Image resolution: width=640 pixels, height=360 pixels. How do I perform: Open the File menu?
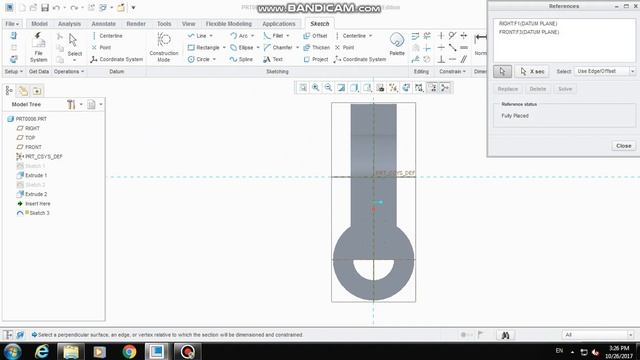point(12,24)
